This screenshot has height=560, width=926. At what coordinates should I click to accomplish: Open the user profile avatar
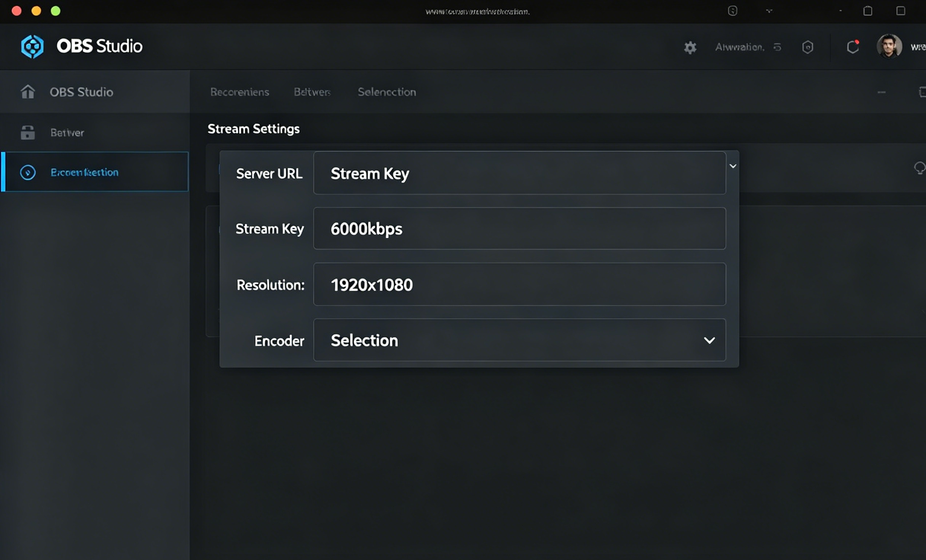(x=889, y=46)
